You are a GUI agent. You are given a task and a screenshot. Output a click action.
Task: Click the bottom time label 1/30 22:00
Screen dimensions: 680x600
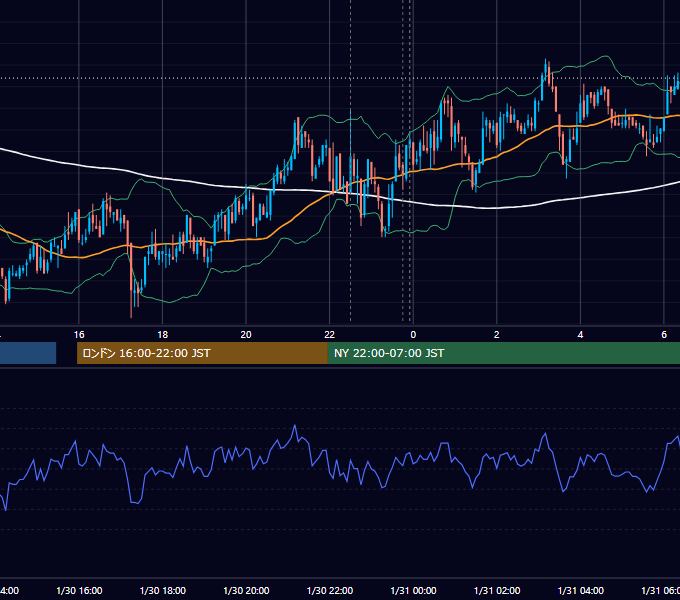330,590
